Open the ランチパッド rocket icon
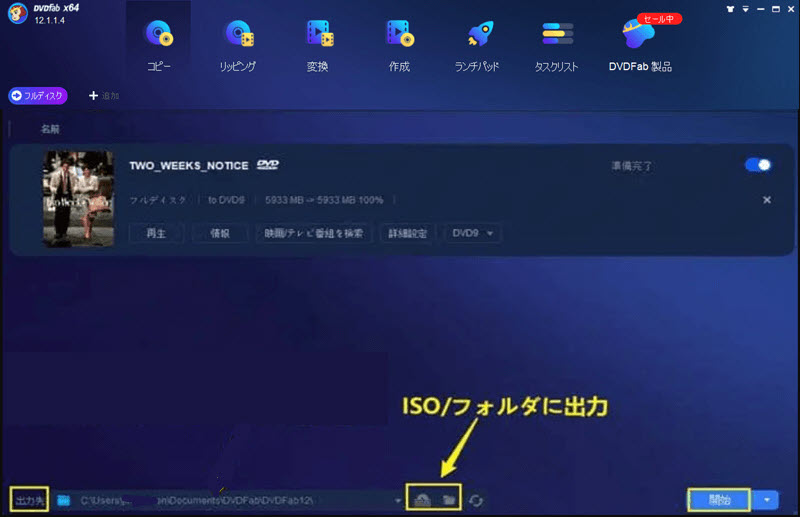The image size is (800, 517). pos(477,43)
